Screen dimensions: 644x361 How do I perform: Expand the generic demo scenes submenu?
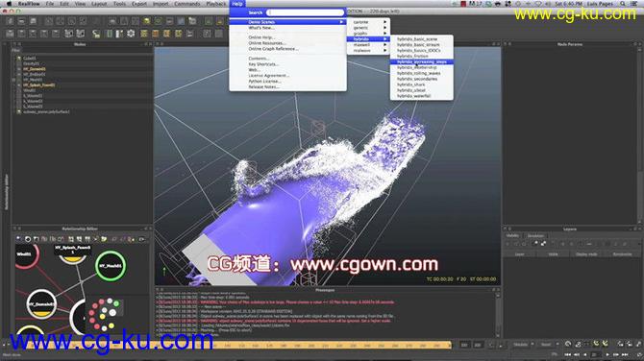(x=368, y=28)
